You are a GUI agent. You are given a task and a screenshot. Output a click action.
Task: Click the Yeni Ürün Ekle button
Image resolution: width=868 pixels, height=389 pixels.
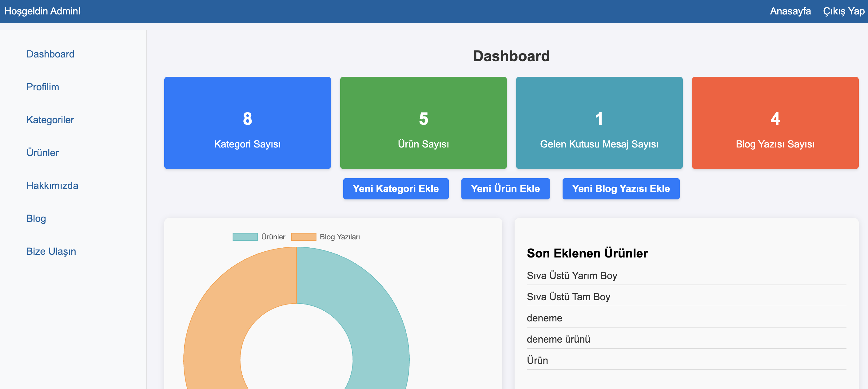pyautogui.click(x=505, y=189)
